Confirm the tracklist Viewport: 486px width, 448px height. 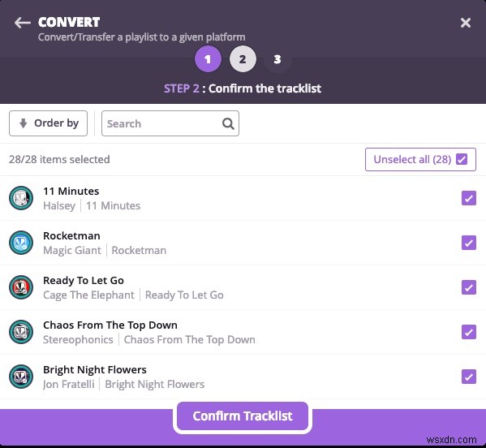[243, 416]
